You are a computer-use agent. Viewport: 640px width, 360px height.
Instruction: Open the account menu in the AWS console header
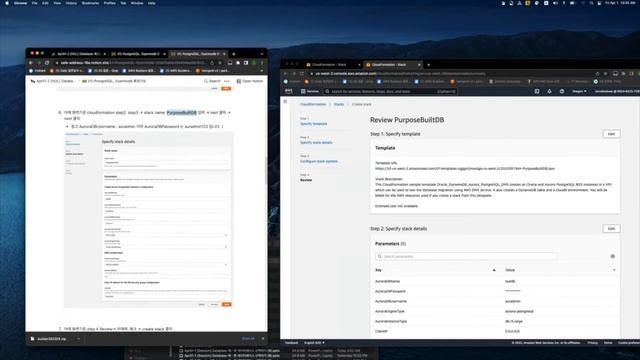617,91
